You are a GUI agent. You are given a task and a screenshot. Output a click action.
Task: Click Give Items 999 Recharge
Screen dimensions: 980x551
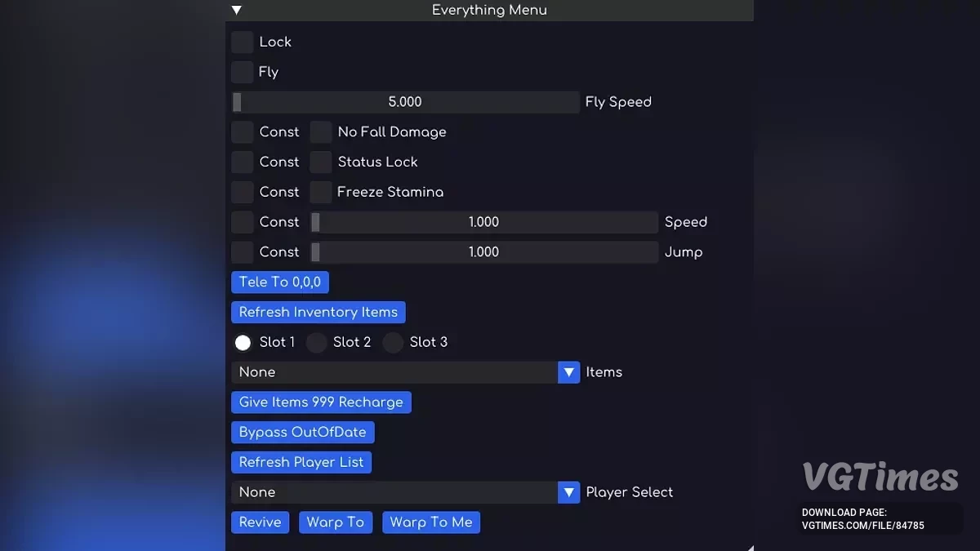click(321, 402)
